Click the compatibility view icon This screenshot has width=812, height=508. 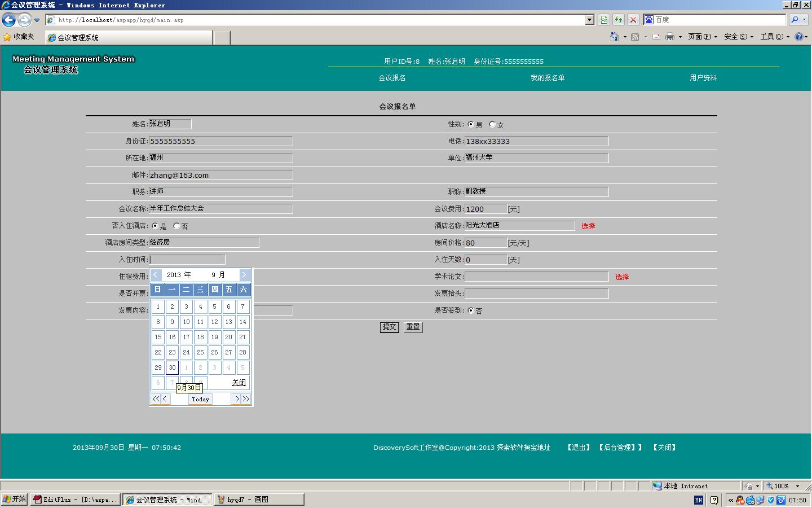604,20
